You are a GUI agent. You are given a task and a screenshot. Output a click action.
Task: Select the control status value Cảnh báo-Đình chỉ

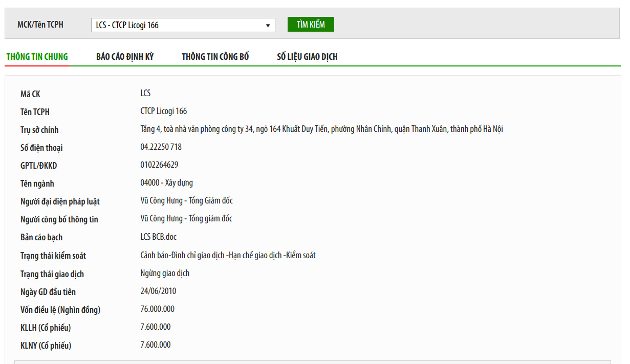click(x=228, y=255)
